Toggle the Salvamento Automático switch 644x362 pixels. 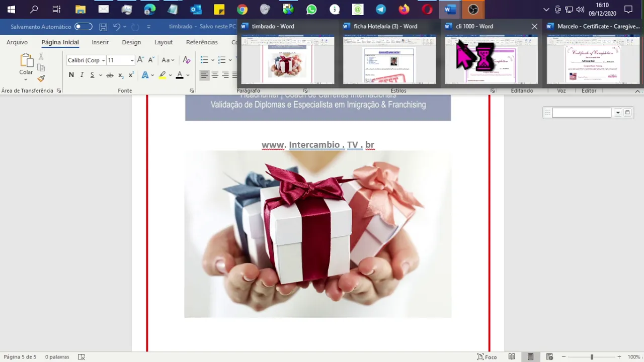[84, 27]
